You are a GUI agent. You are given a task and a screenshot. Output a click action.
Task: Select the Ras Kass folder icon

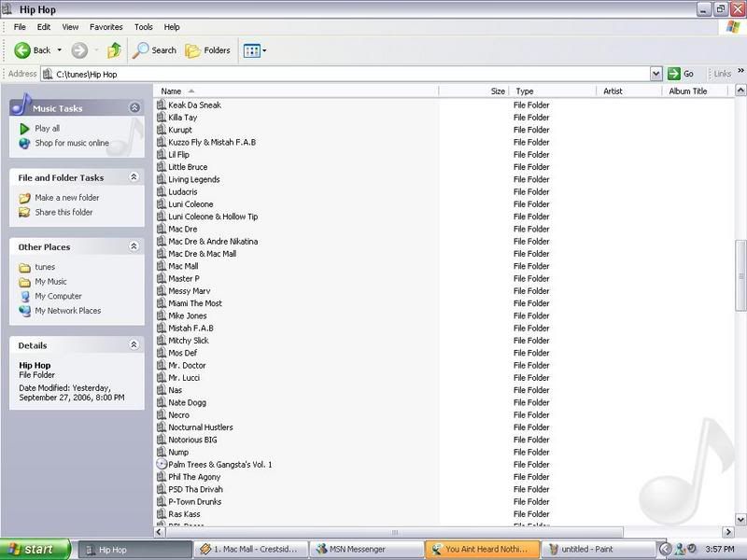pyautogui.click(x=162, y=513)
